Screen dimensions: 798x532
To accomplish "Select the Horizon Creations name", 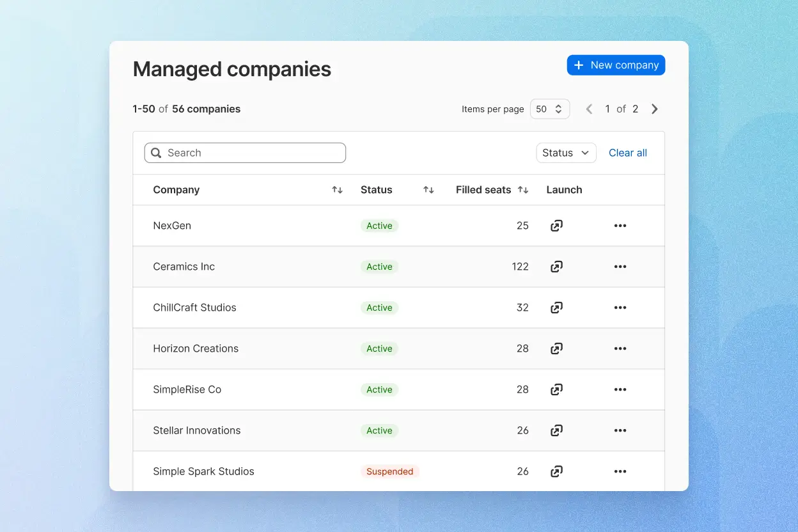I will pos(196,348).
